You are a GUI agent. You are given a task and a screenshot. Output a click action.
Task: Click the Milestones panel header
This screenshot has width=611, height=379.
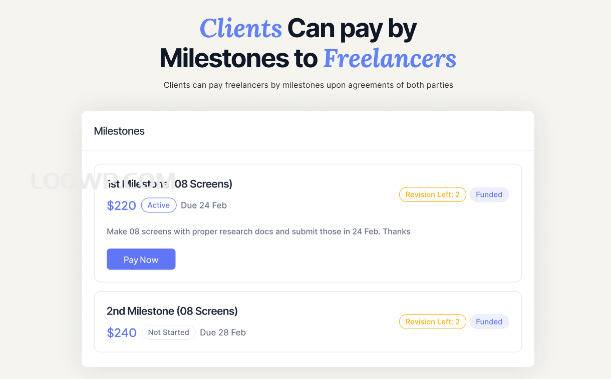point(119,131)
